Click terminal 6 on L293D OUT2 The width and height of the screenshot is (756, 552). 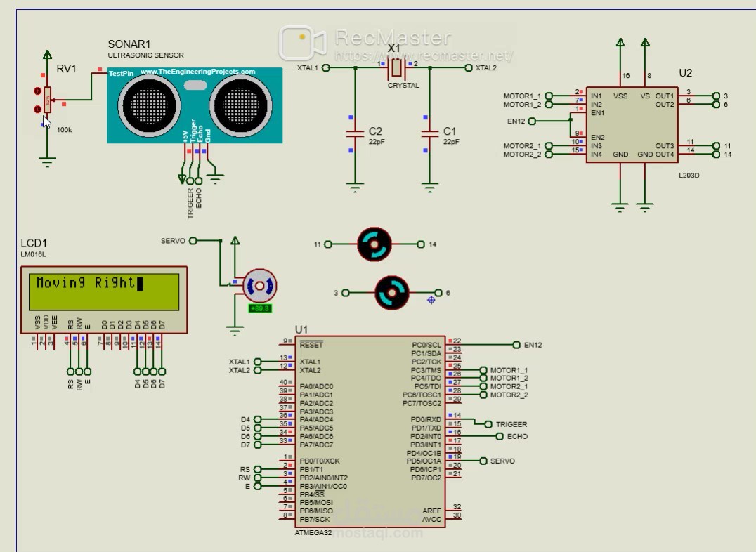716,104
